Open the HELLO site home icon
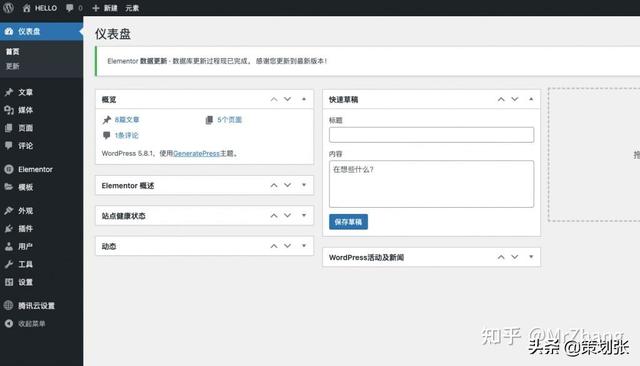The height and width of the screenshot is (366, 640). point(27,8)
